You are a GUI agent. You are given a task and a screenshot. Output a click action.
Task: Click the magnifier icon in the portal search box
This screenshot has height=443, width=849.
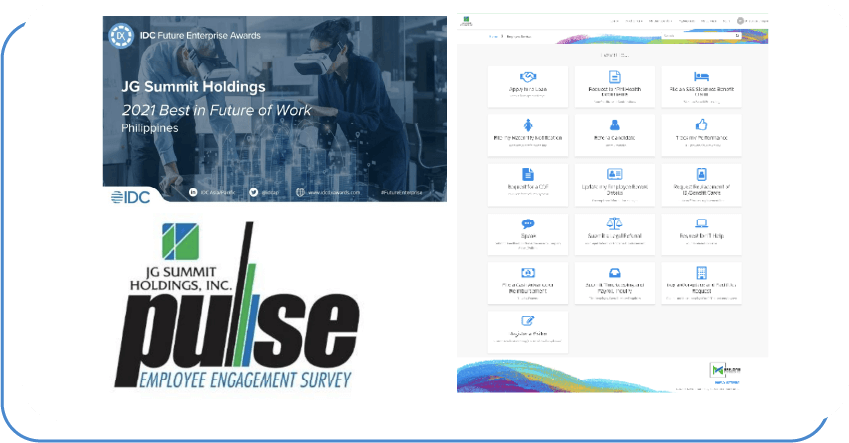click(737, 36)
